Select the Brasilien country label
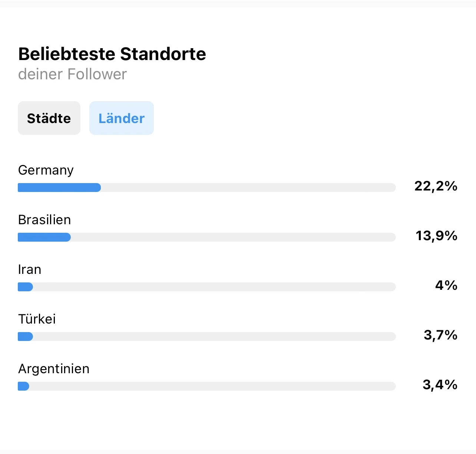This screenshot has height=454, width=476. click(44, 220)
